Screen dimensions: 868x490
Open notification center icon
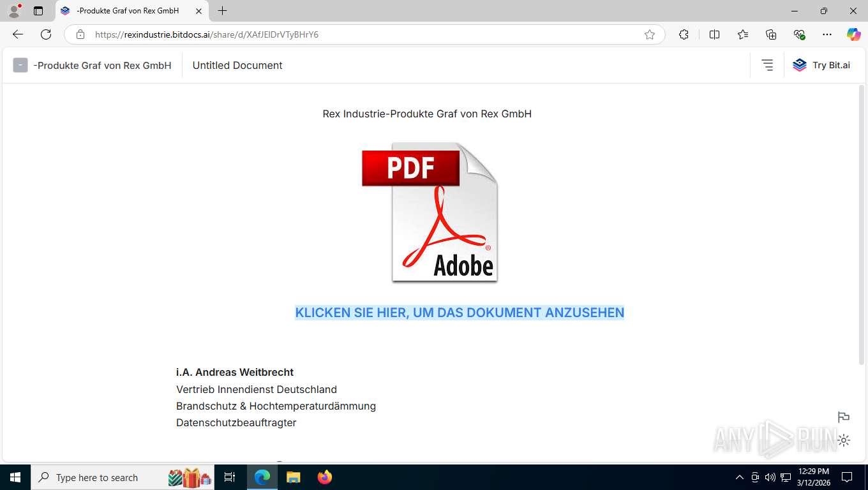click(x=847, y=477)
